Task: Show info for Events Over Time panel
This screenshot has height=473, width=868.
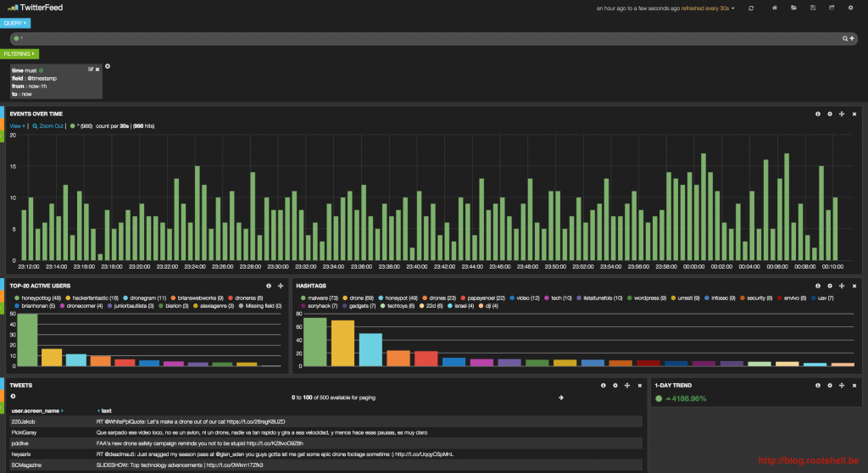Action: click(818, 114)
